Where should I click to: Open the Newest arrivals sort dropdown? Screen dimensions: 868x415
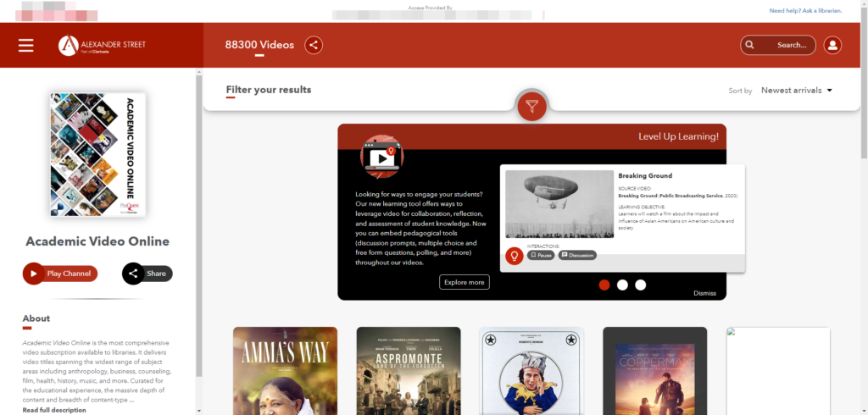(796, 91)
